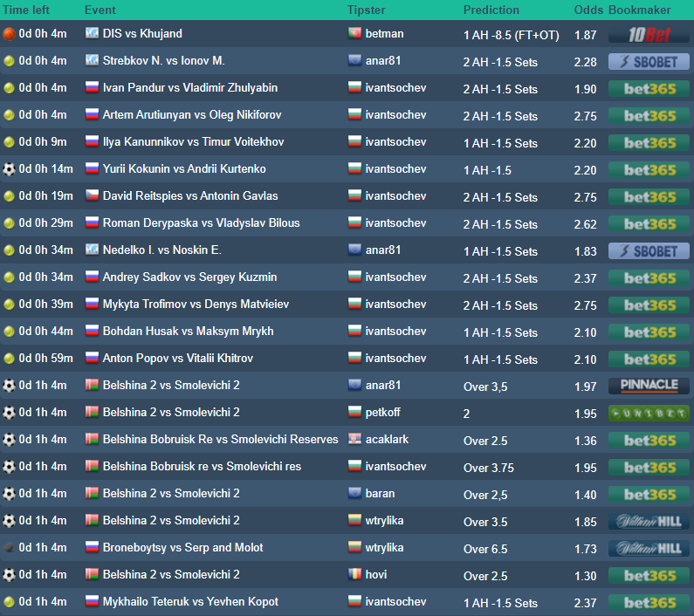
Task: Click bet365 logo in hovi's row
Action: coord(649,575)
